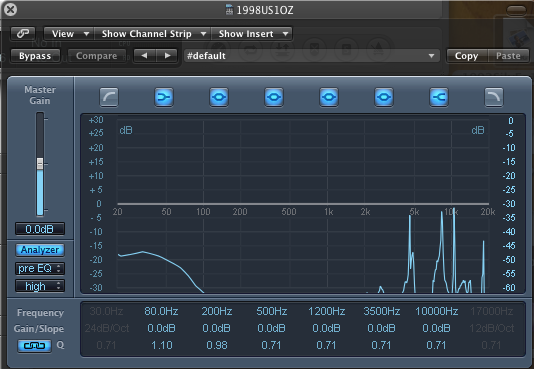
Task: Click the link icon button at top left
Action: (23, 33)
